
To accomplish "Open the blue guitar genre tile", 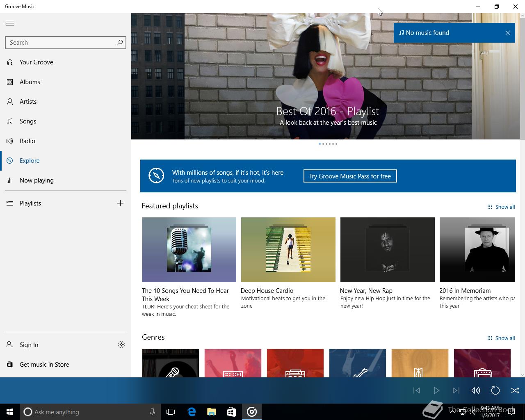I will pos(358,363).
